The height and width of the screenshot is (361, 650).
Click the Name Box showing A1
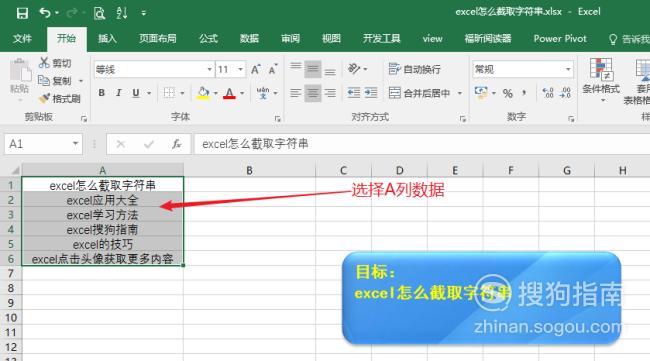tap(43, 144)
